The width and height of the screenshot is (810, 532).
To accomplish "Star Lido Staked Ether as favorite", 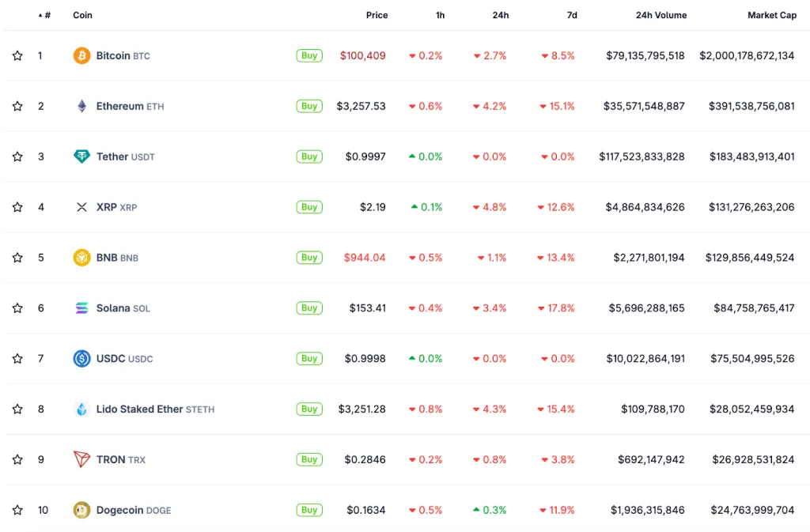I will tap(17, 409).
